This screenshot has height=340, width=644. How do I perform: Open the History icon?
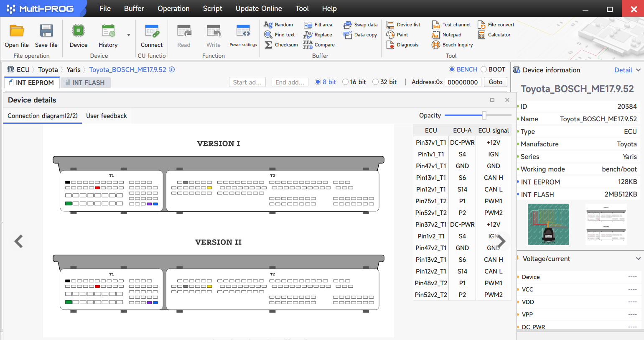click(108, 31)
